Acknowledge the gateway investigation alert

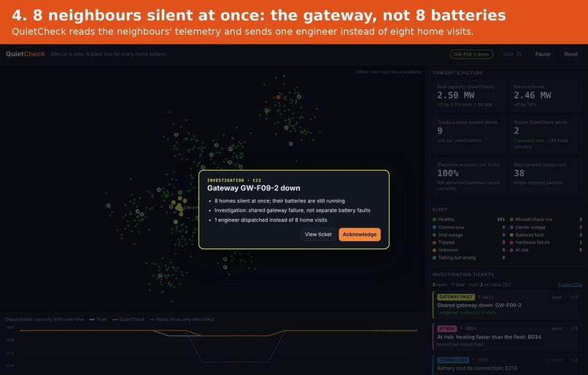click(359, 234)
